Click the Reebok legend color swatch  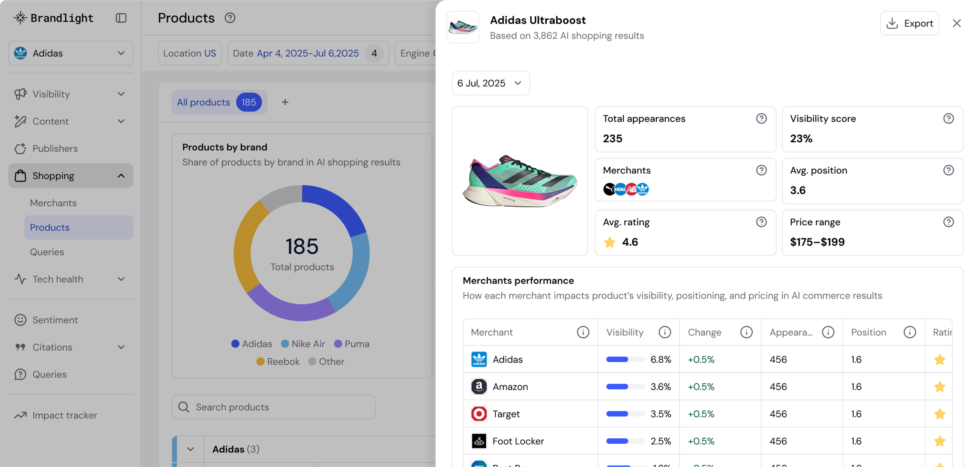[260, 361]
